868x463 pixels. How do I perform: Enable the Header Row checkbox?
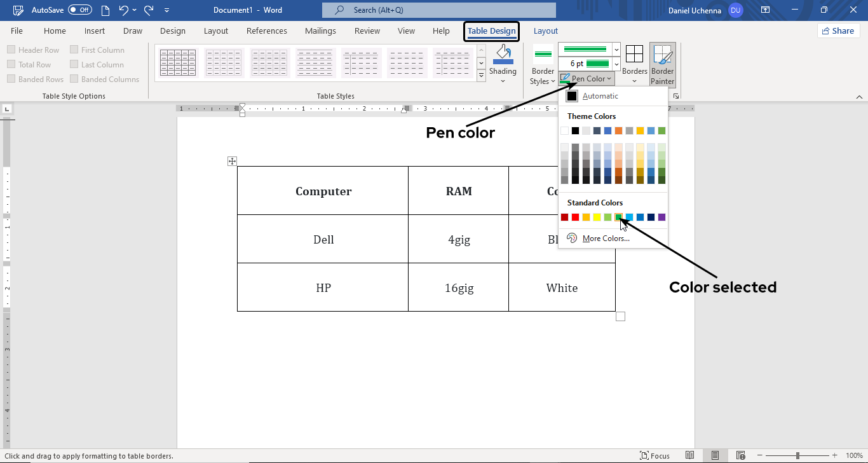click(11, 50)
